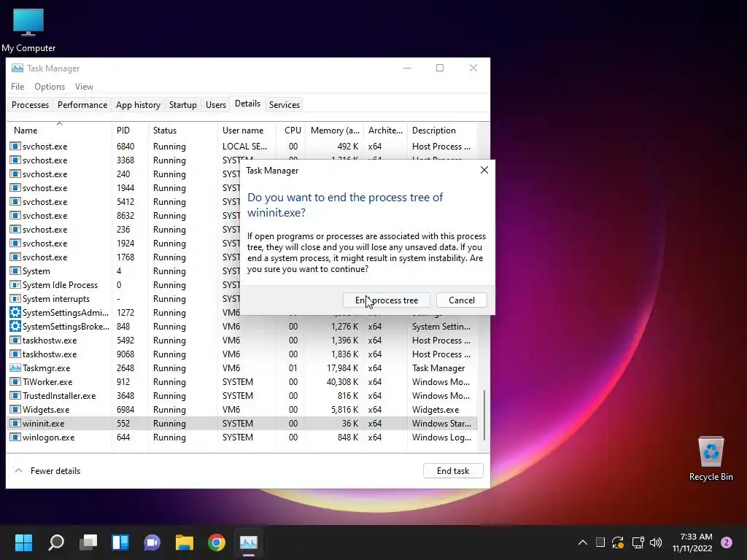This screenshot has width=747, height=560.
Task: Click the icon of SystemSettingsAdmi... row
Action: click(x=15, y=313)
